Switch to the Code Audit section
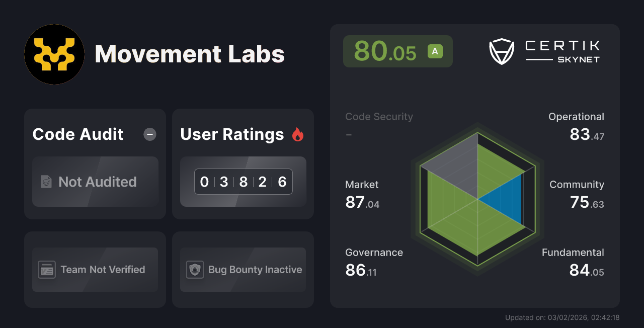The height and width of the screenshot is (328, 644). (77, 134)
